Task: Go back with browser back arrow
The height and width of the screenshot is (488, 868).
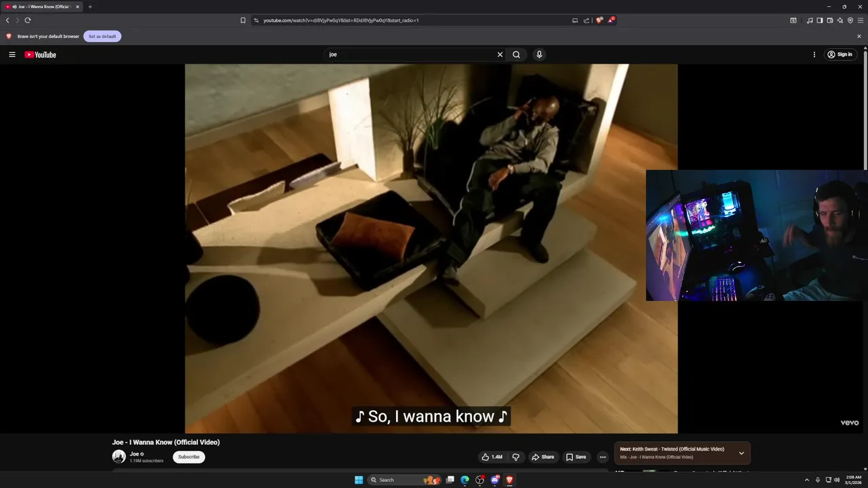Action: [x=7, y=20]
